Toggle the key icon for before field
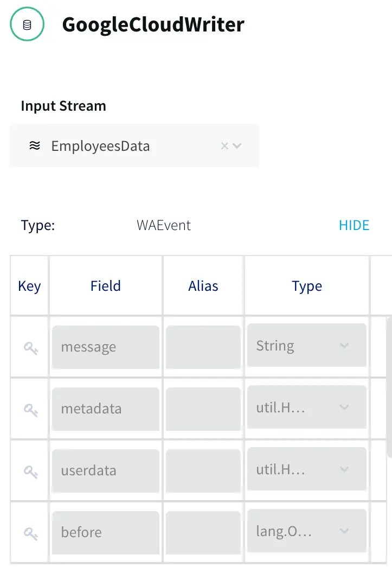392x567 pixels. (30, 533)
